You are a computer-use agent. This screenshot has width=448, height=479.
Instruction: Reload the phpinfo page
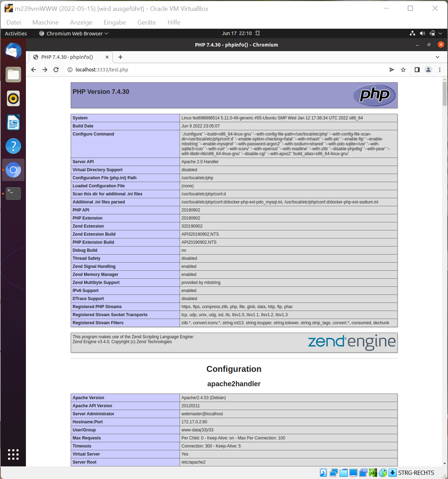point(56,70)
